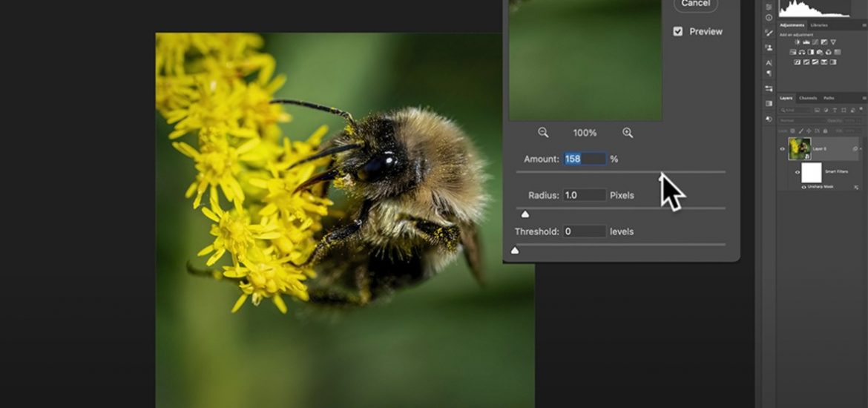Open the layer blend mode dropdown

800,120
